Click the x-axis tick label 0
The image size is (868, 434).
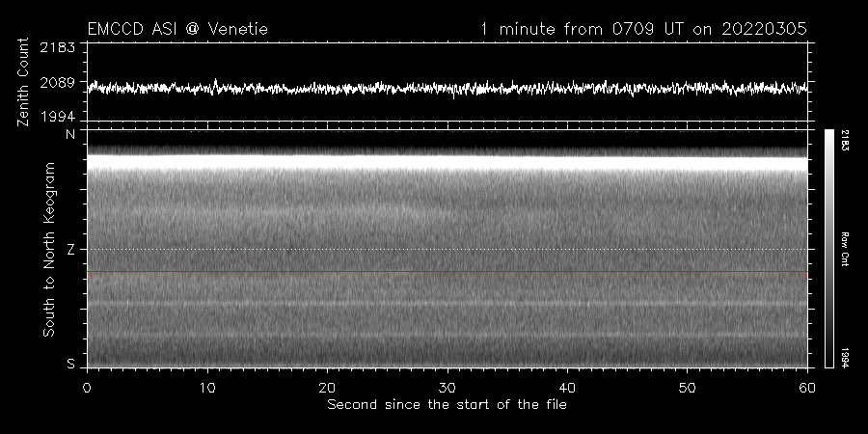coord(88,388)
